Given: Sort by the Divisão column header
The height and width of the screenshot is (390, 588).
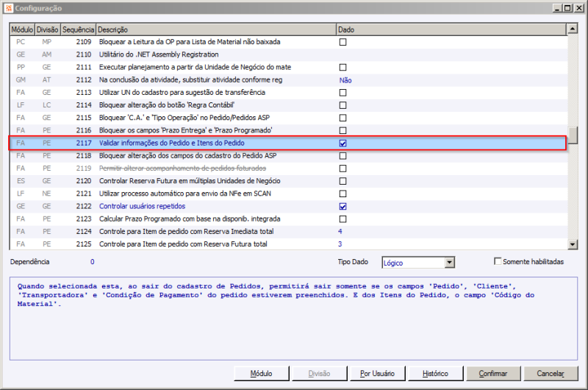Looking at the screenshot, I should 47,29.
